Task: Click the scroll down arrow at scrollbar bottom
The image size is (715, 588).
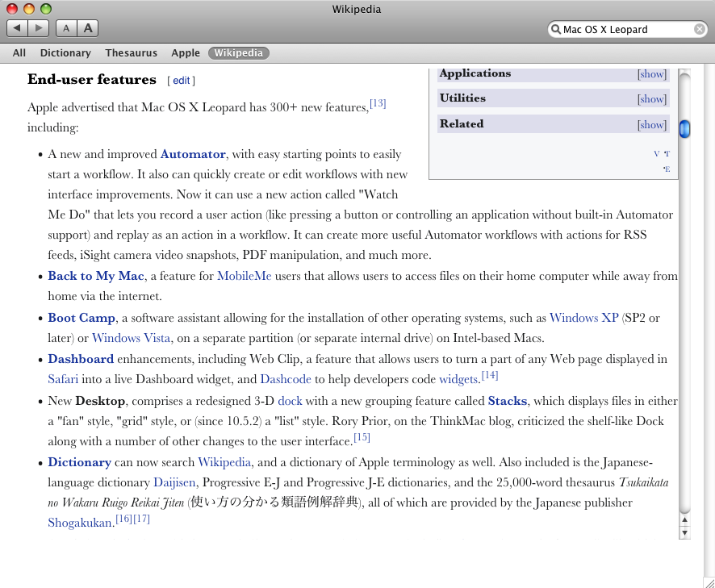Action: pyautogui.click(x=684, y=532)
